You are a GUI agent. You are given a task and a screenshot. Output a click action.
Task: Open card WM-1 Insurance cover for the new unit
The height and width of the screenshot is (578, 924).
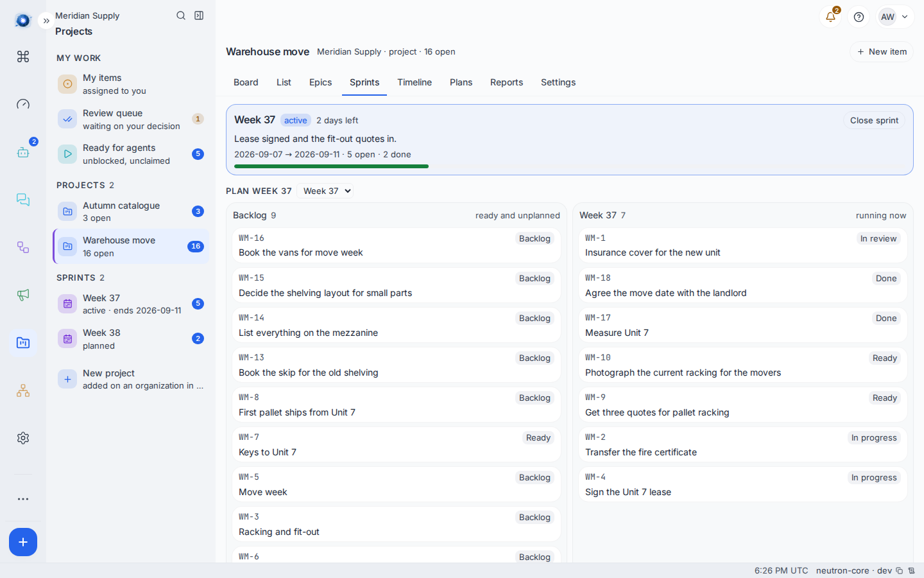(742, 245)
